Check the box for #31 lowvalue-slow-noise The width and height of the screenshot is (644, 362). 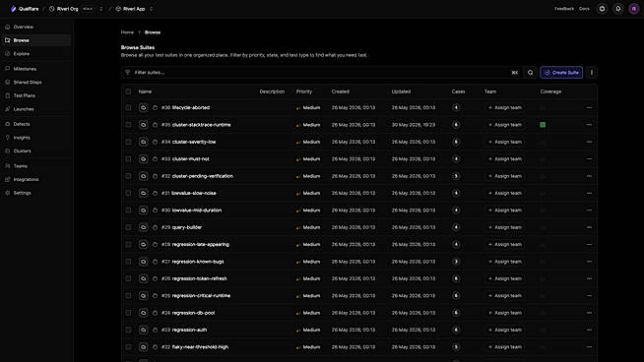click(x=129, y=193)
